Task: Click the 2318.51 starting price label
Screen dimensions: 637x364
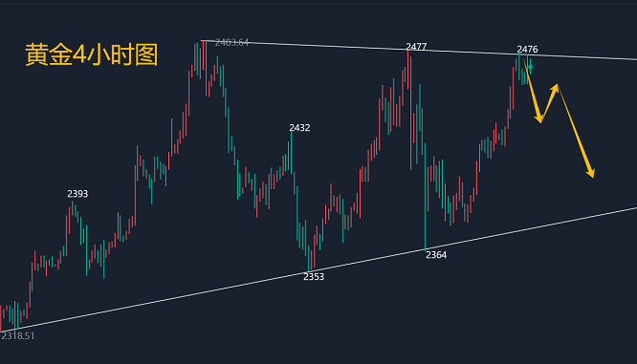Action: 18,336
